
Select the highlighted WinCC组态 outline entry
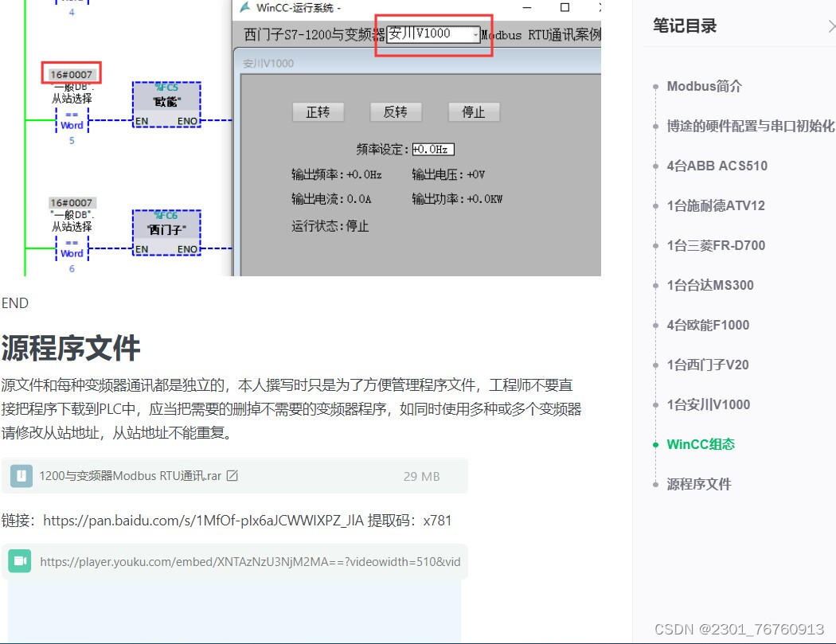[x=701, y=445]
